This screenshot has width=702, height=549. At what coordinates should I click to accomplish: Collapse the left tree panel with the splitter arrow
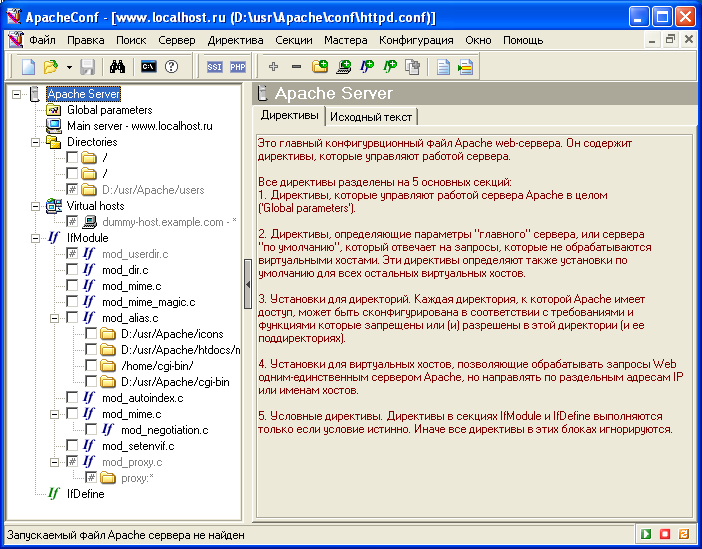pos(248,284)
